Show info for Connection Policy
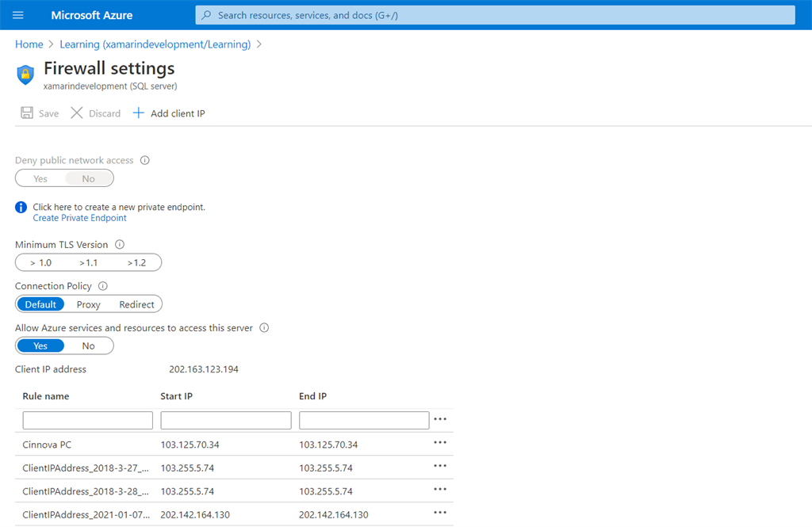Viewport: 812px width, 527px height. click(103, 286)
